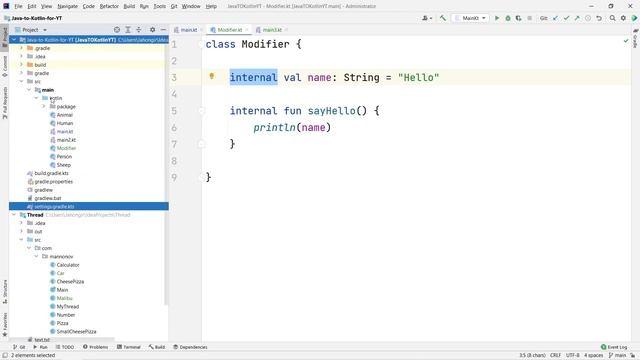640x360 pixels.
Task: Click the CRLF line separator indicator
Action: tap(555, 355)
